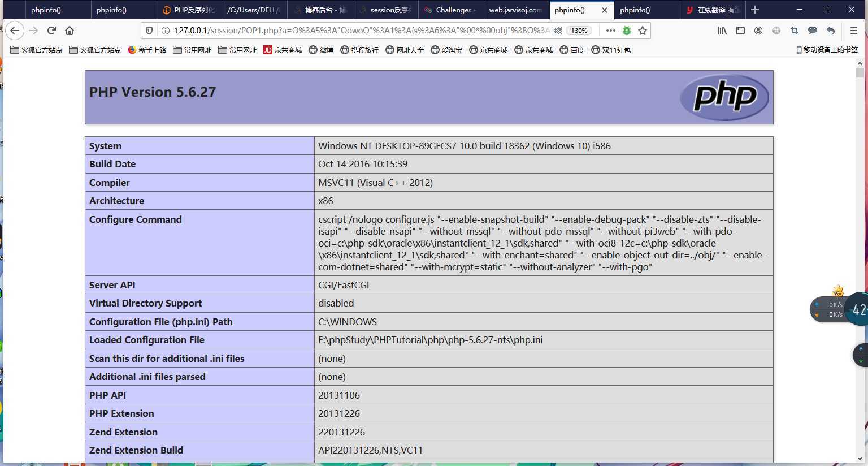This screenshot has height=466, width=868.
Task: Reset the 130% zoom level
Action: pyautogui.click(x=579, y=31)
